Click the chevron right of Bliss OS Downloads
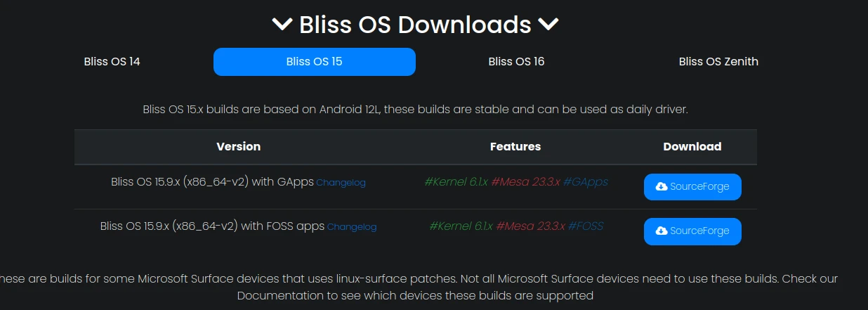 [548, 25]
